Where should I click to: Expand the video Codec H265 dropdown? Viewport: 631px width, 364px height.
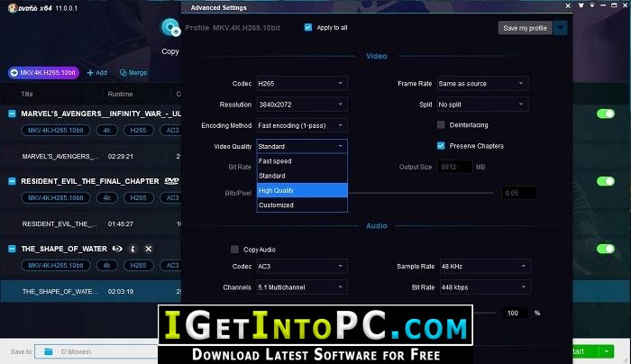click(x=302, y=84)
